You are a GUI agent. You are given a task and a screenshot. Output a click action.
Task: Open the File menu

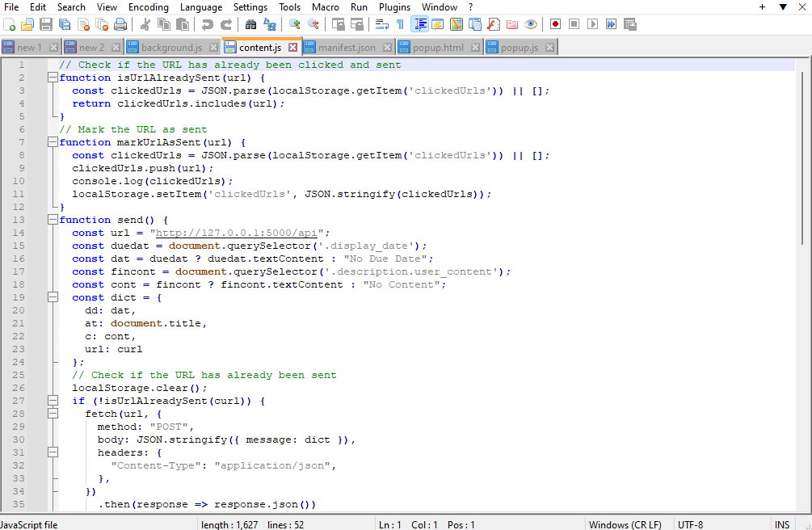coord(11,7)
